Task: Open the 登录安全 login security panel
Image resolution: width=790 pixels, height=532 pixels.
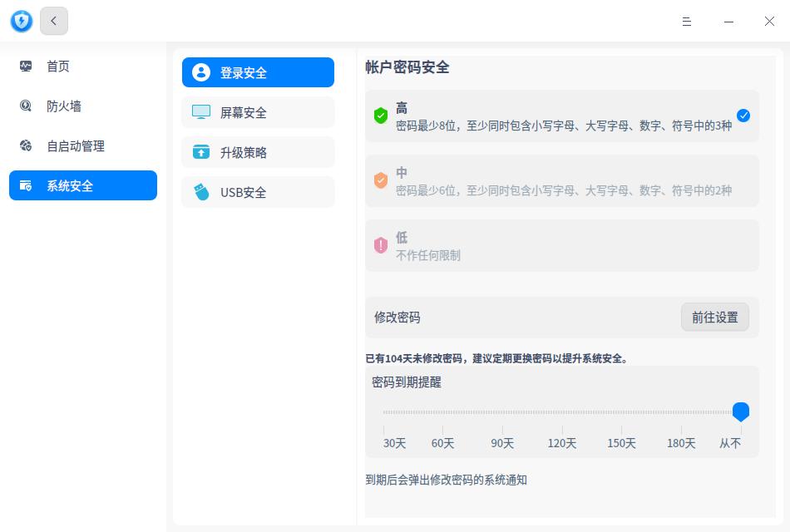Action: [243, 72]
